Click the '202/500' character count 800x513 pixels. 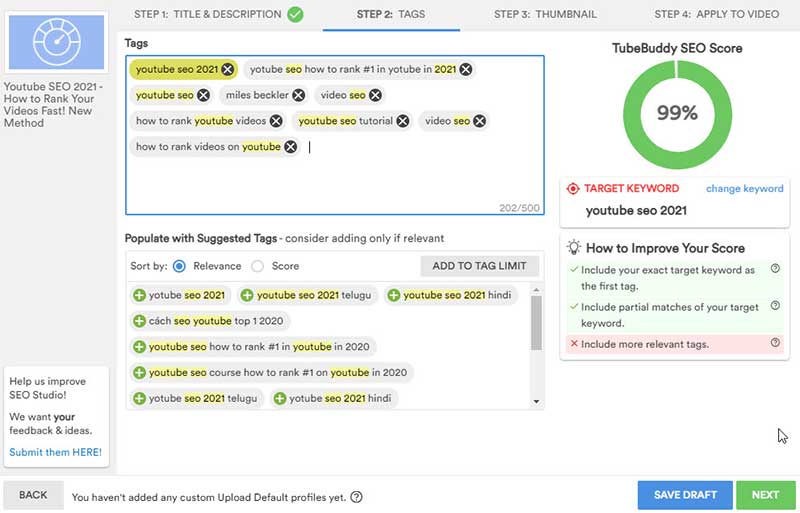519,208
